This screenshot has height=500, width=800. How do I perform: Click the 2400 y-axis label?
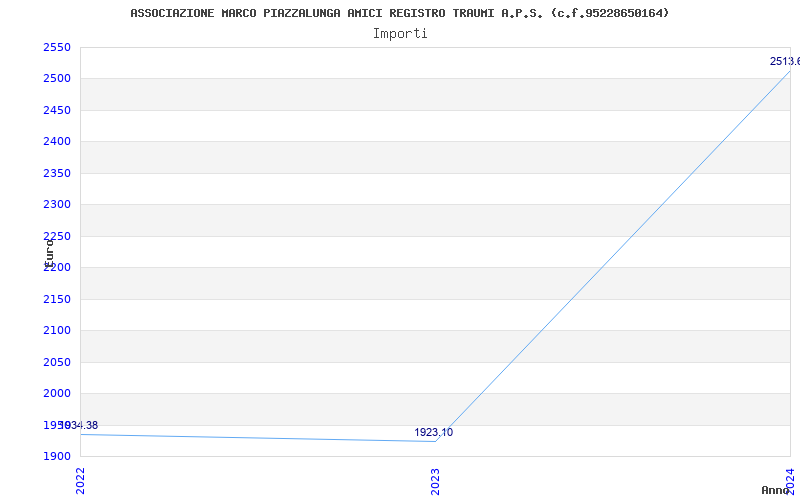coord(57,141)
